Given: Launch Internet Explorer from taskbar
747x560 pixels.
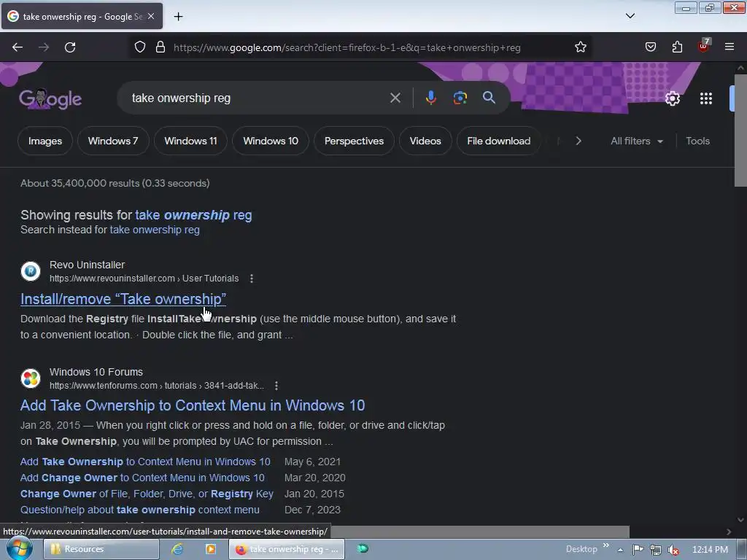Looking at the screenshot, I should (x=177, y=549).
